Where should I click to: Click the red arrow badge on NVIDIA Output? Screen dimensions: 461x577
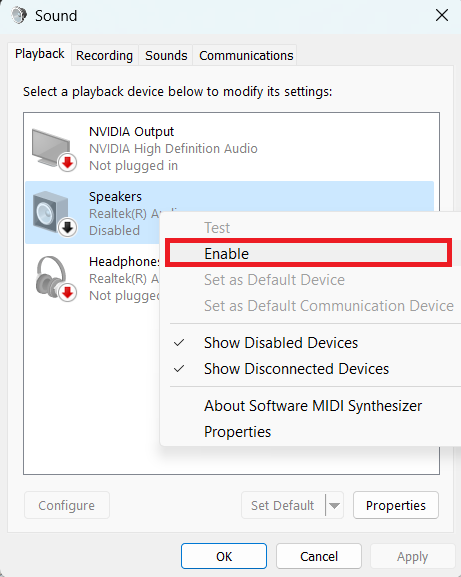tap(68, 162)
